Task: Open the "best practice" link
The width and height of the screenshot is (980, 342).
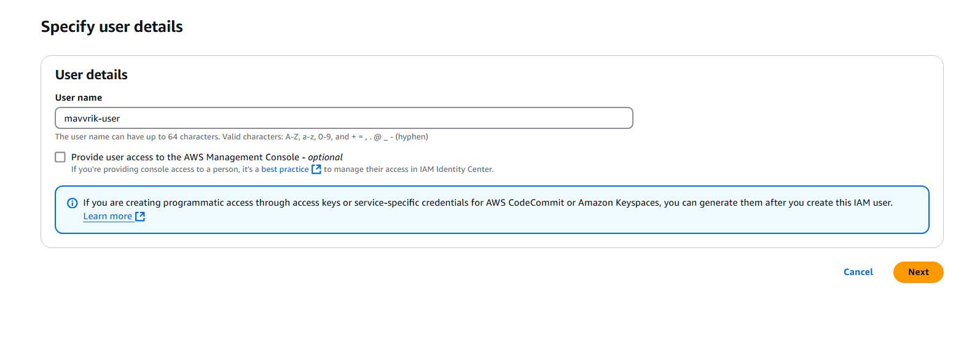Action: (x=284, y=169)
